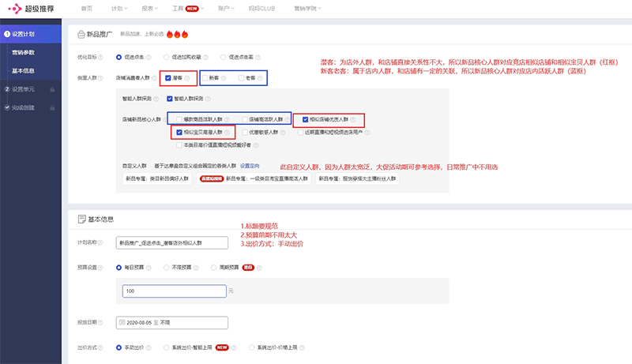This screenshot has height=364, width=632.
Task: Go to 首页 in the top navigation
Action: click(86, 8)
